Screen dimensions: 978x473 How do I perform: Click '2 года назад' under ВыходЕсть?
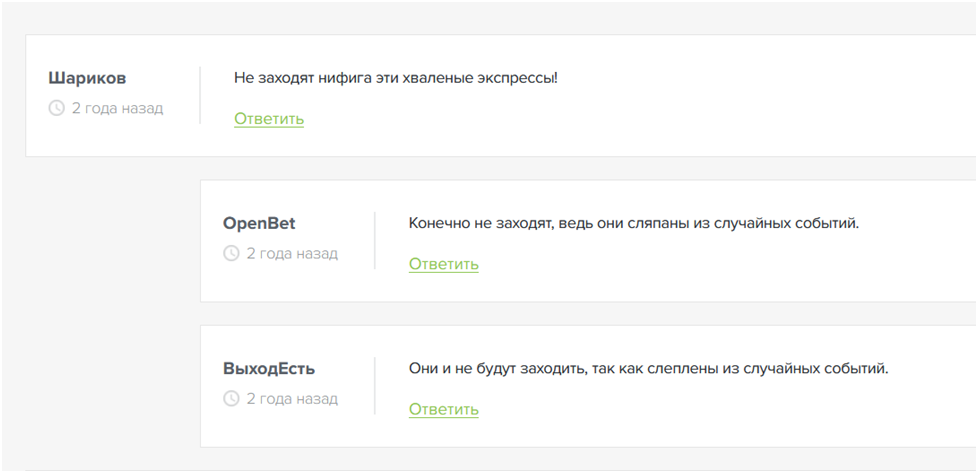coord(292,398)
